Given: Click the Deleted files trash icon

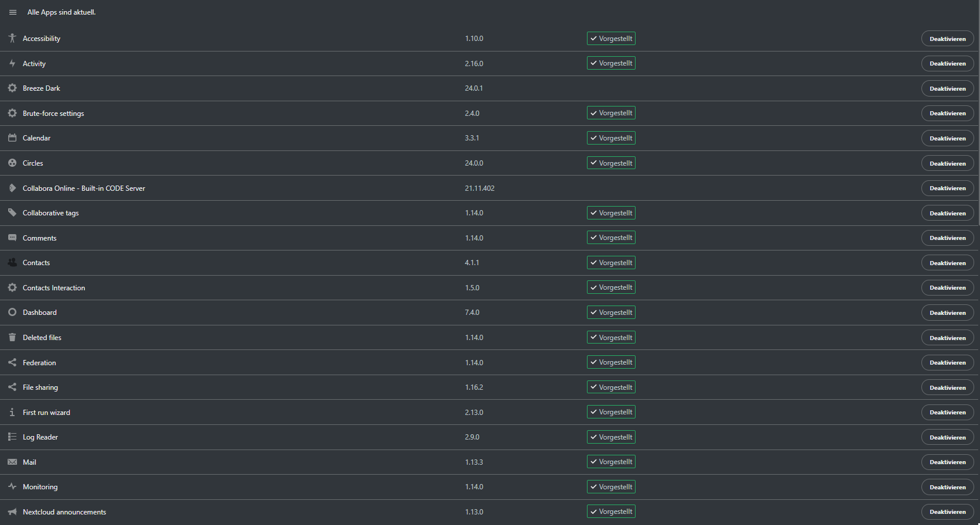Looking at the screenshot, I should [x=12, y=337].
